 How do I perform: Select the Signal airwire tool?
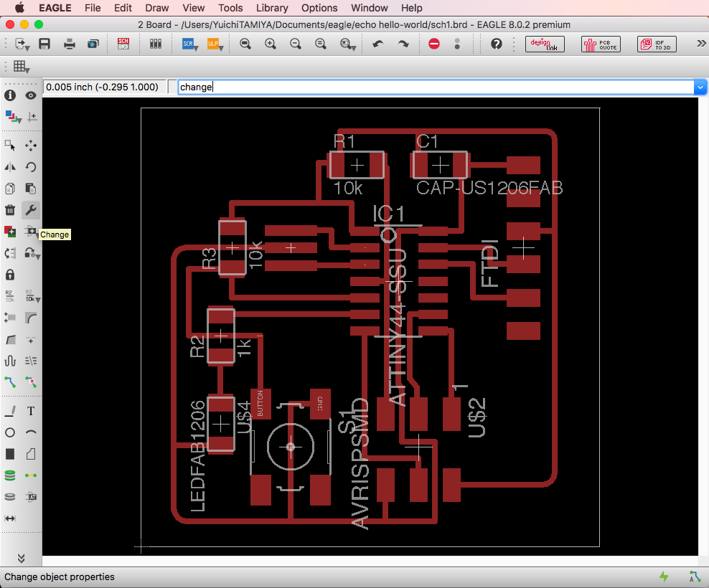30,475
